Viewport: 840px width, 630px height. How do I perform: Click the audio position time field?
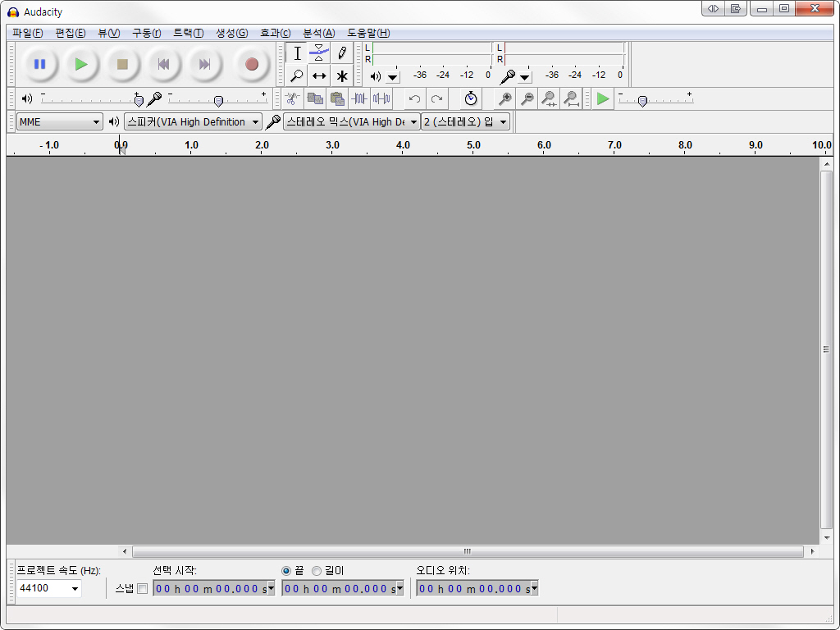pos(473,589)
